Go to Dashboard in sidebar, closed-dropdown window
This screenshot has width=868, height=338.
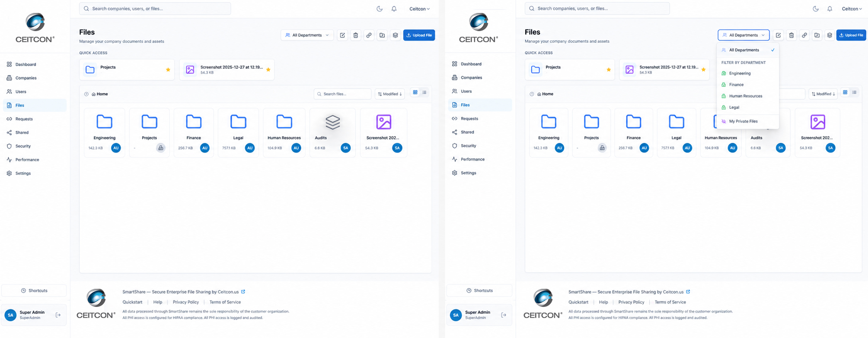pos(35,64)
